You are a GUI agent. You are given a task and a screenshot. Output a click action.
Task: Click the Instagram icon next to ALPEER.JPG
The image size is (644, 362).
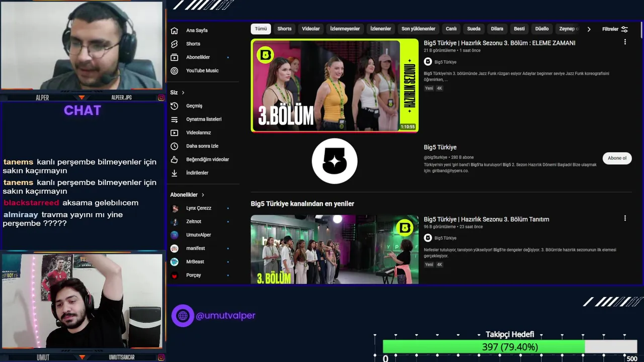coord(161,98)
